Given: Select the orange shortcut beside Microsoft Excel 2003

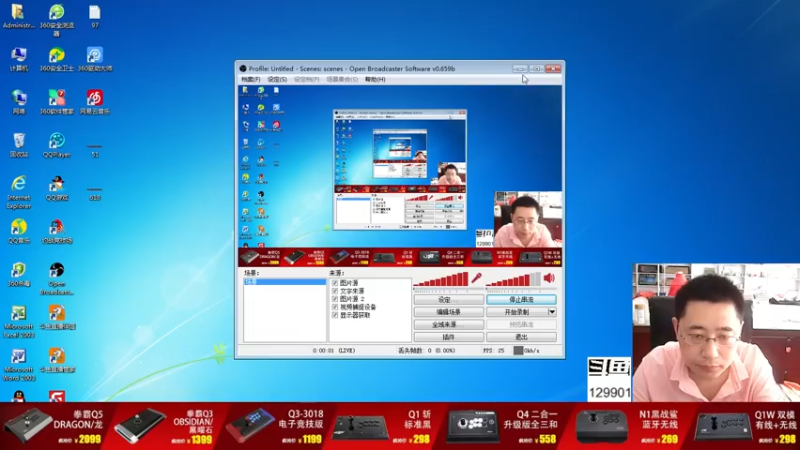Looking at the screenshot, I should tap(57, 317).
